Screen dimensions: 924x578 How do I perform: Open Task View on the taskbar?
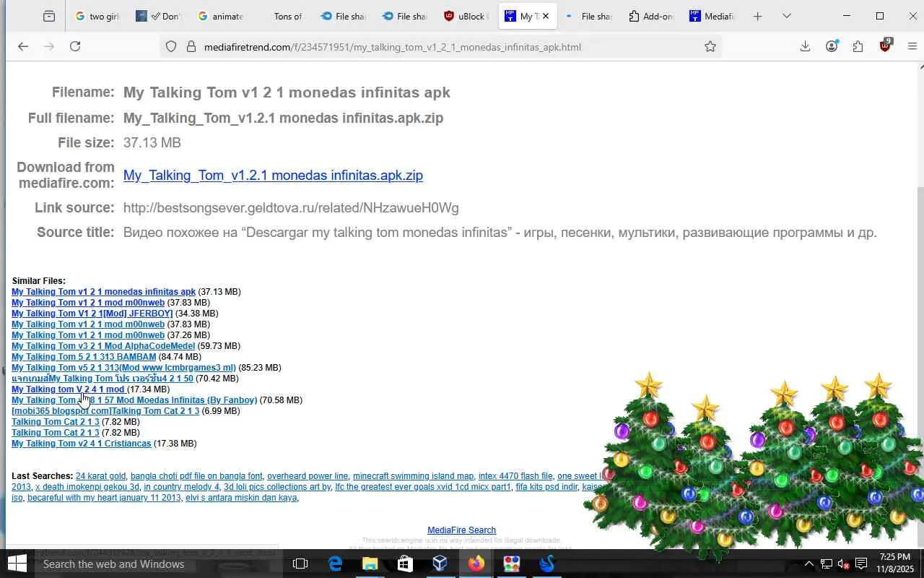300,564
